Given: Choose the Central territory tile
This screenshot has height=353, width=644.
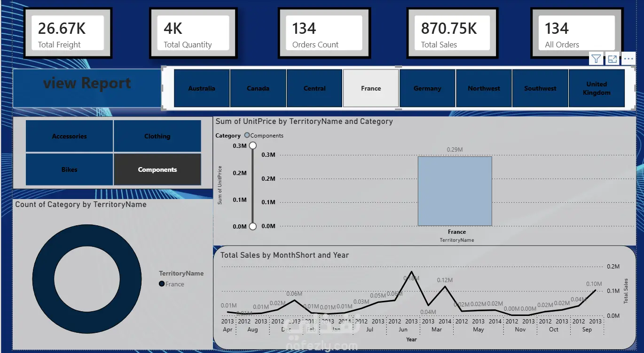Looking at the screenshot, I should (314, 88).
